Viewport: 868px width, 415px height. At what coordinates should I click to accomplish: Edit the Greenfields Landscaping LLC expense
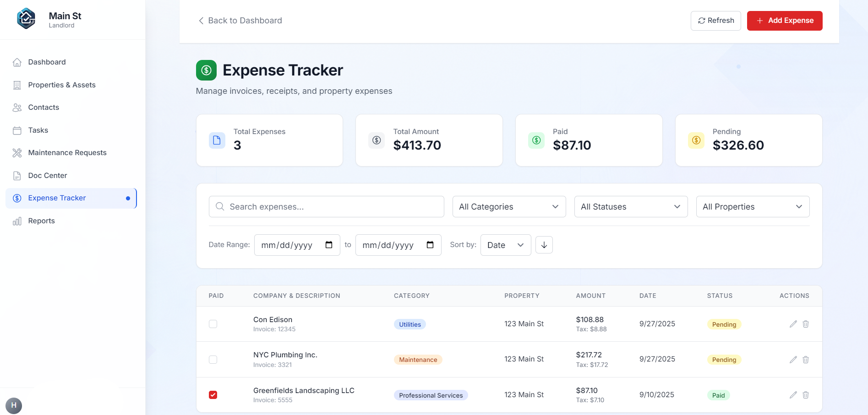point(793,395)
